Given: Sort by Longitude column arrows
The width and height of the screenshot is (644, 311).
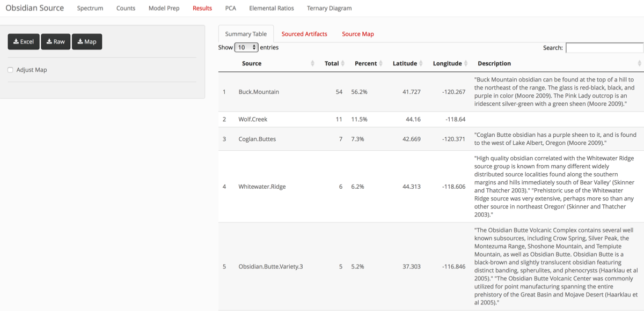Looking at the screenshot, I should pyautogui.click(x=465, y=64).
